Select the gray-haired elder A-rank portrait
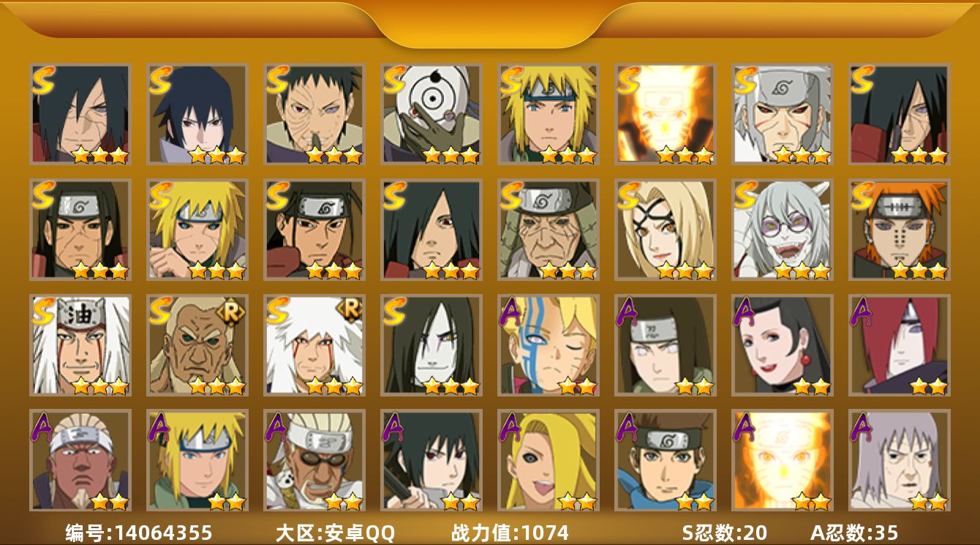 click(900, 460)
